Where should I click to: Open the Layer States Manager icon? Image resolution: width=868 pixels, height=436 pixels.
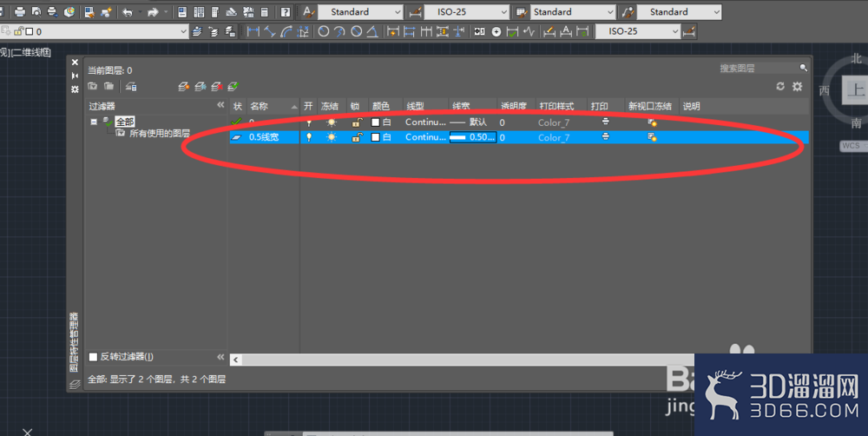131,87
